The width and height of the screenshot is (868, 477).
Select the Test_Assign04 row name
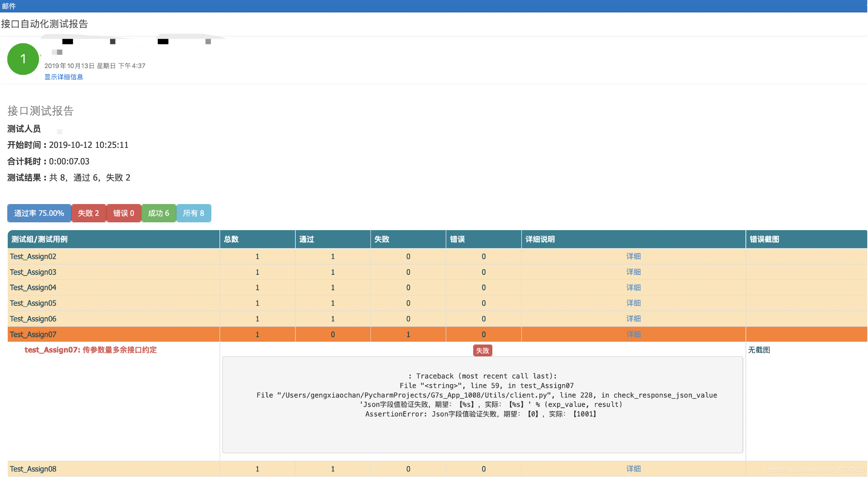[x=33, y=288]
